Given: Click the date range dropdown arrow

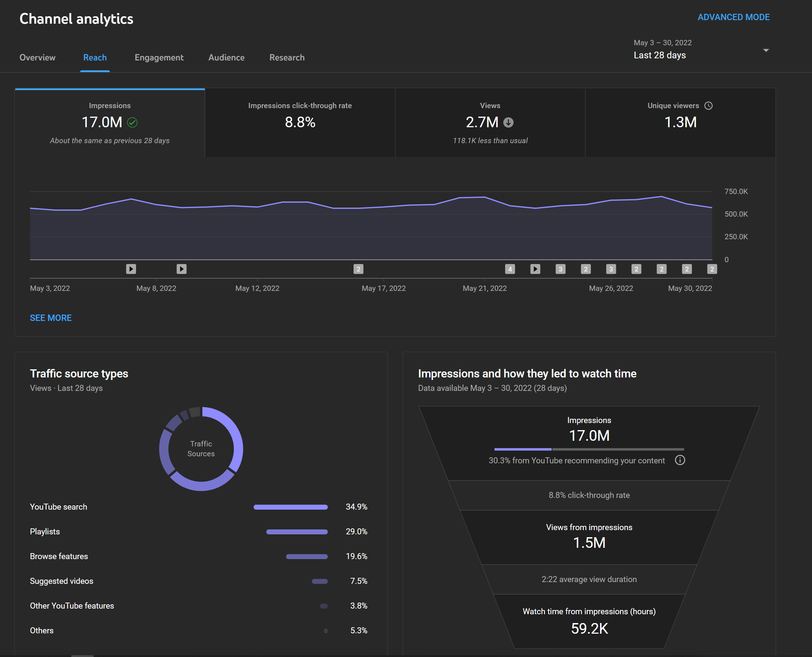Looking at the screenshot, I should coord(766,50).
